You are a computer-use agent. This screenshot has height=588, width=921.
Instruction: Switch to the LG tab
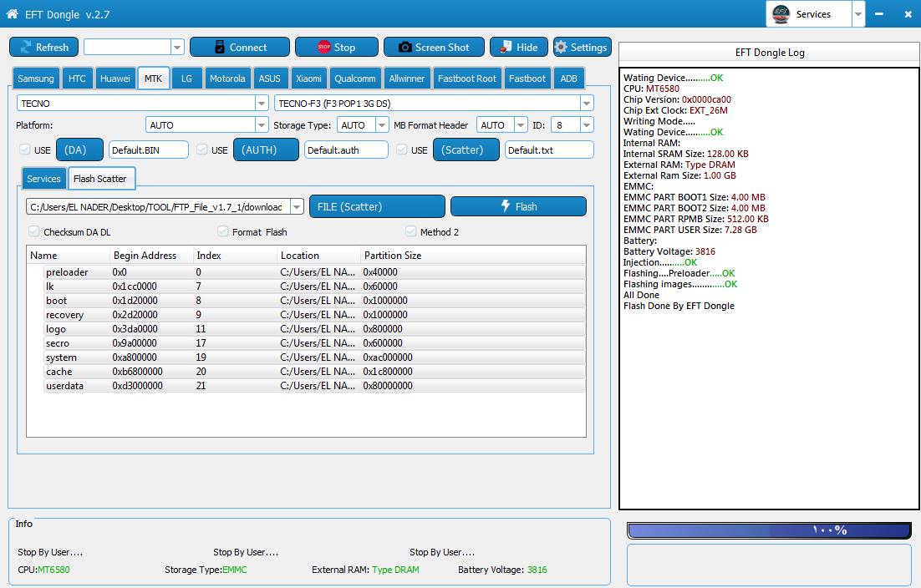click(186, 78)
